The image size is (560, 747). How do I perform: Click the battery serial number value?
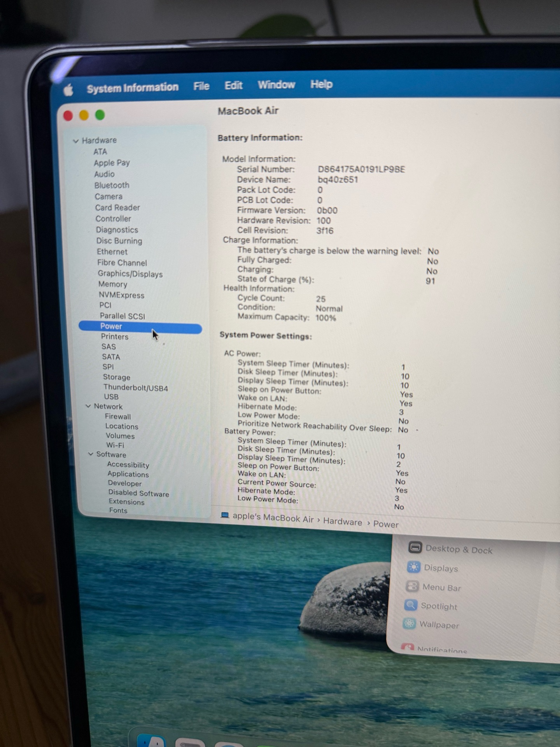pyautogui.click(x=361, y=169)
